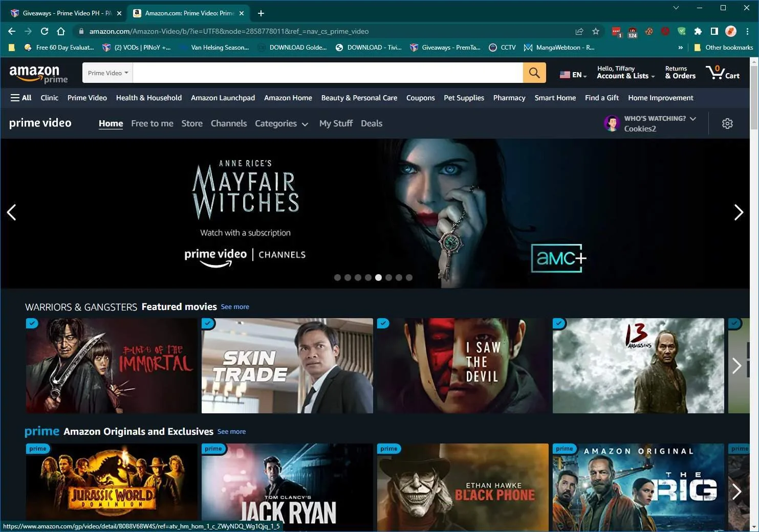This screenshot has height=532, width=759.
Task: Reload the page with refresh icon
Action: coord(45,31)
